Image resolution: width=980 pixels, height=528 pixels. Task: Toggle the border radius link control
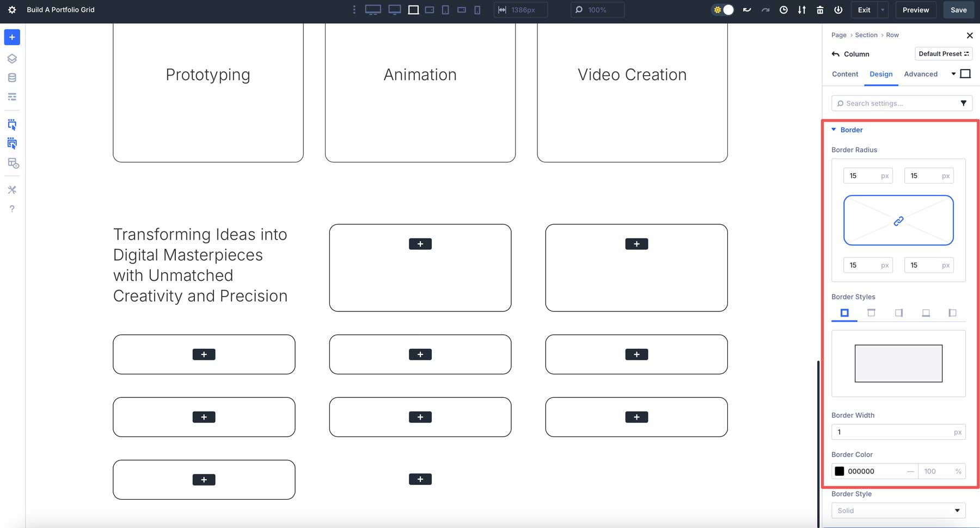(x=897, y=220)
